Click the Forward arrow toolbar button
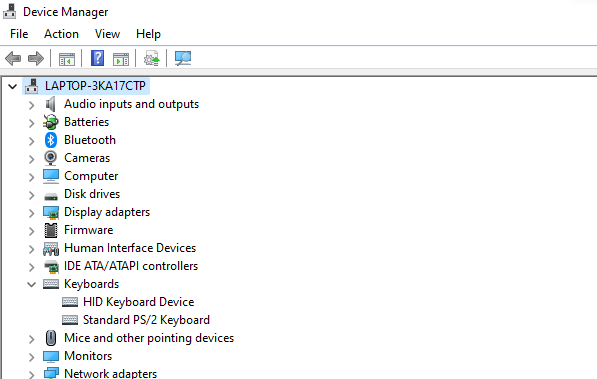The height and width of the screenshot is (379, 597). tap(36, 59)
